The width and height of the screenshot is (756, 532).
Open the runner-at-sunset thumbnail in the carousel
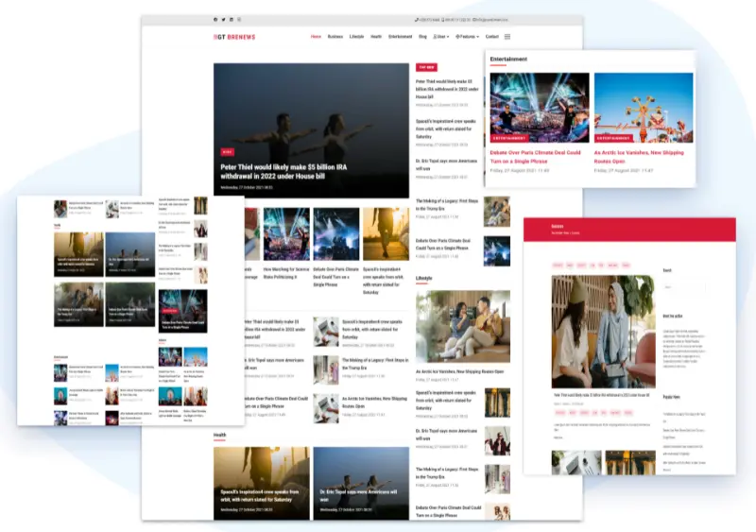[386, 234]
